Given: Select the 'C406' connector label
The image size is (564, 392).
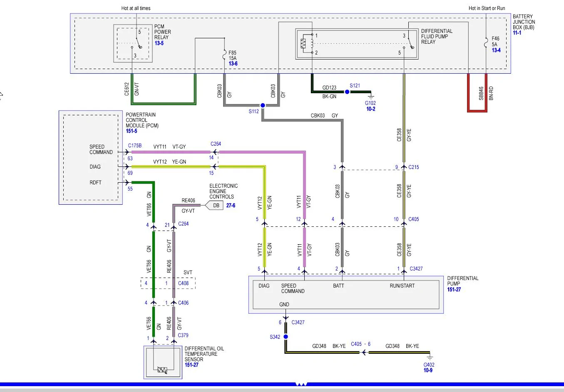Looking at the screenshot, I should 183,303.
